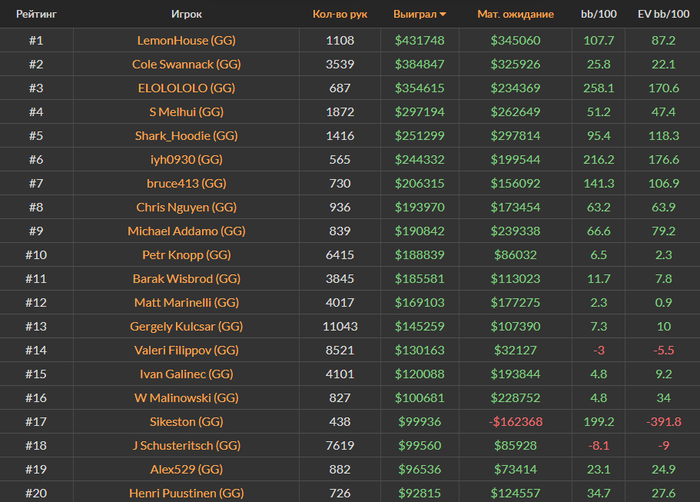Select Gergely Kulcsar (GG) player
700x502 pixels.
click(186, 326)
